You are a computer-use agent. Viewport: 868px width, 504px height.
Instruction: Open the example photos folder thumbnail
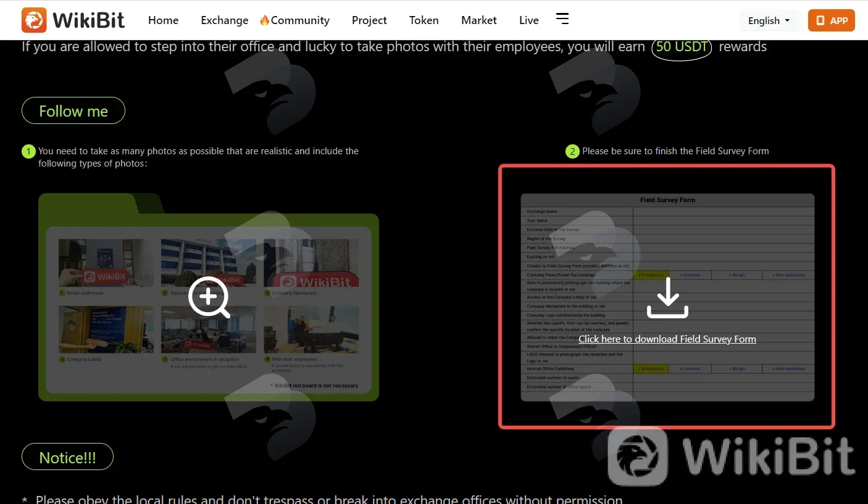click(x=209, y=297)
